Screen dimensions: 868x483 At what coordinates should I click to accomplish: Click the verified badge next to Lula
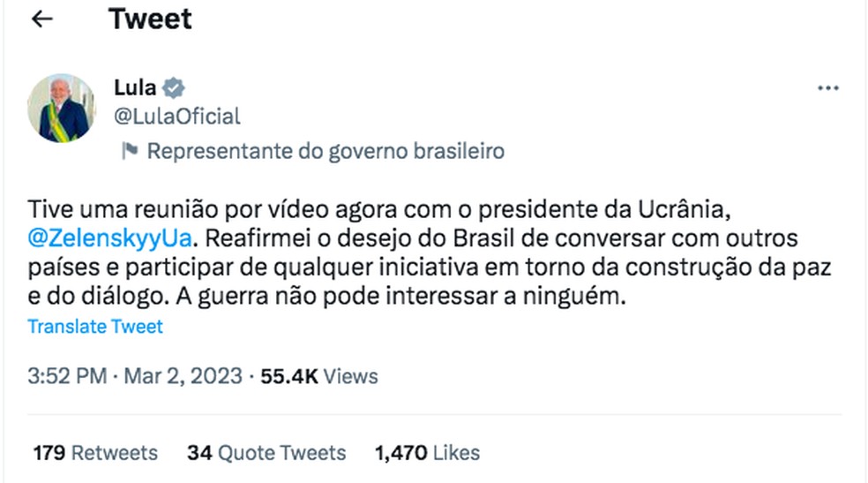coord(174,87)
